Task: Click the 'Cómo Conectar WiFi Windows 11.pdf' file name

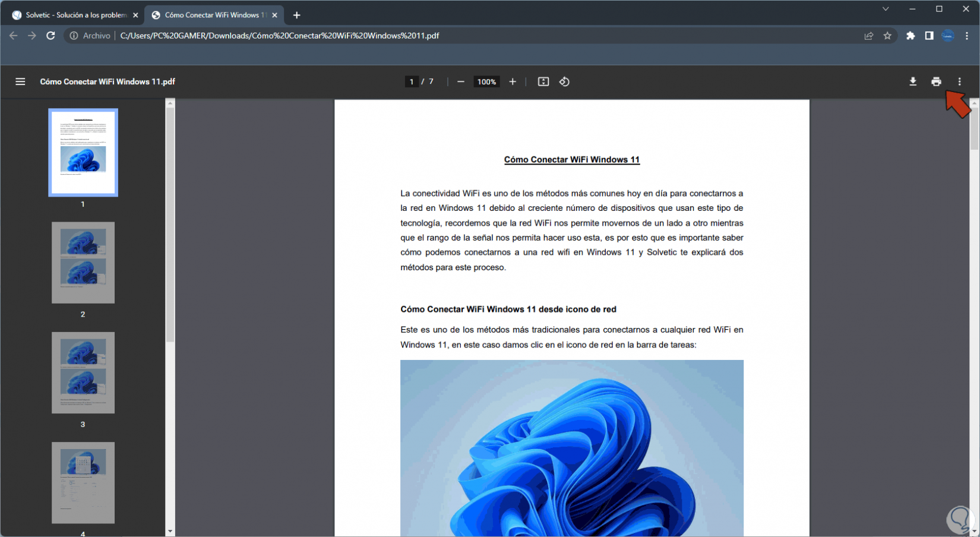Action: click(108, 82)
